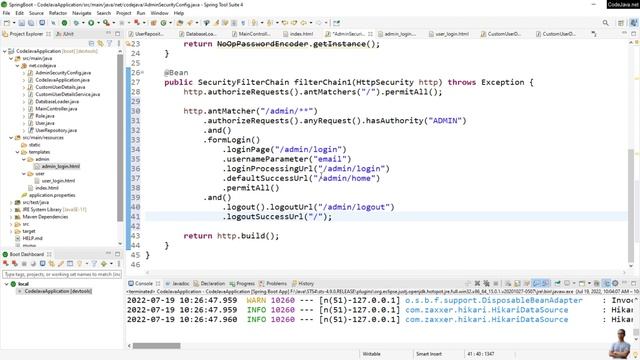Open the Help menu
Screen dimensions: 640x360
coord(179,13)
